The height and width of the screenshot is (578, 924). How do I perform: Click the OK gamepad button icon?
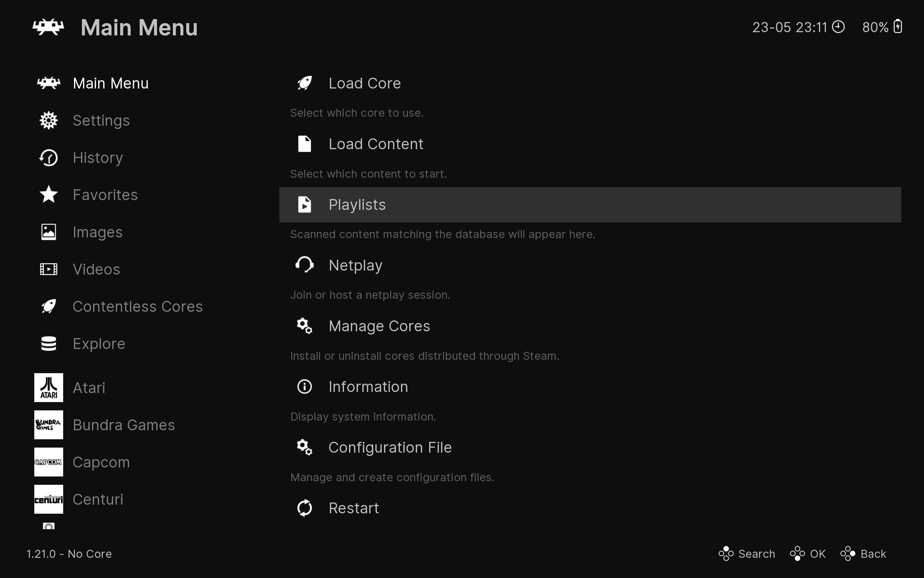point(797,553)
